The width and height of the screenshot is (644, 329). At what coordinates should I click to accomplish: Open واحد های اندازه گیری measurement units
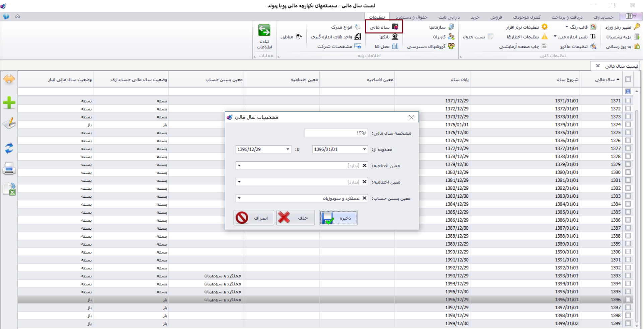336,37
